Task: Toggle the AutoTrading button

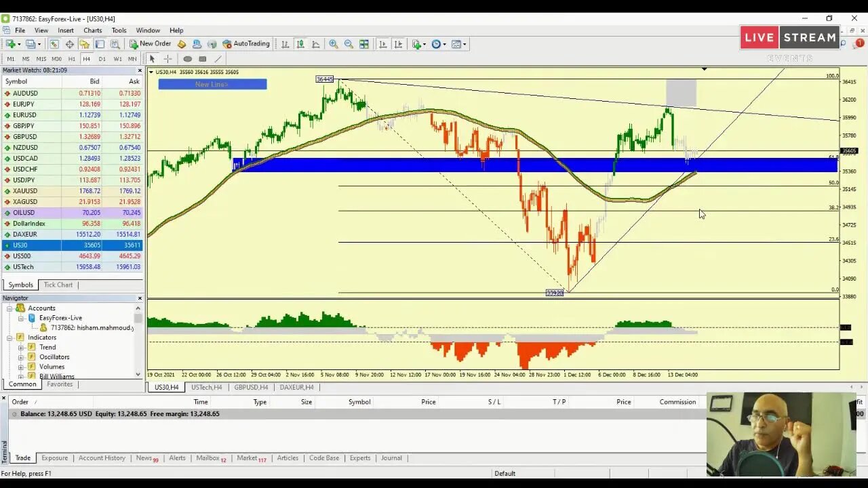Action: [x=246, y=44]
